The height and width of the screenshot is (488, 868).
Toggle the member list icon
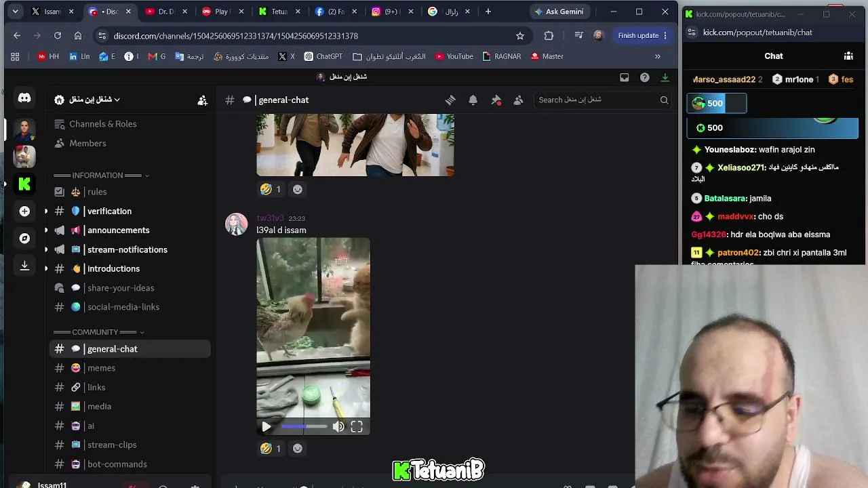click(518, 100)
